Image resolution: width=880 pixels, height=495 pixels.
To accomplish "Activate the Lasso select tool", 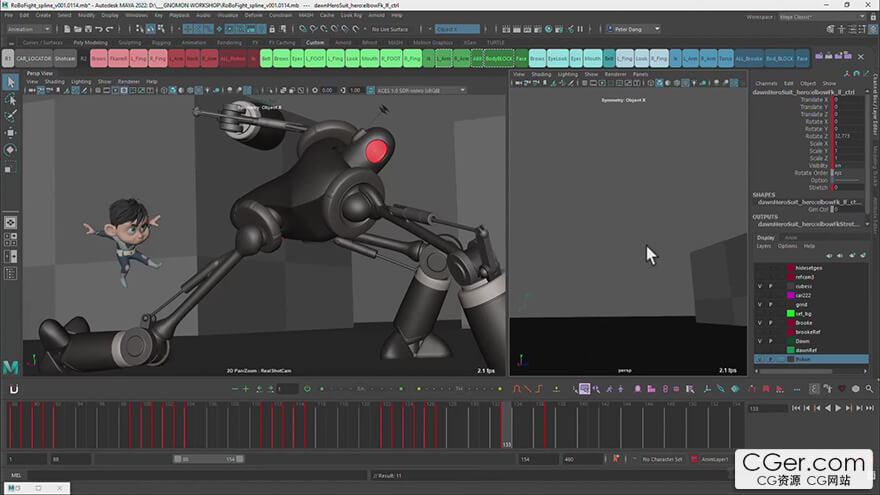I will tap(10, 99).
